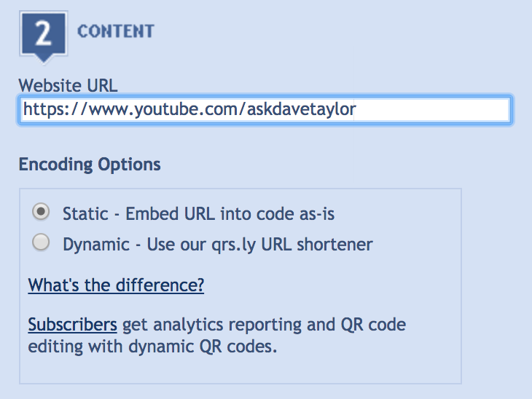This screenshot has height=399, width=532.
Task: Select the Dynamic encoding radio button
Action: pos(41,242)
